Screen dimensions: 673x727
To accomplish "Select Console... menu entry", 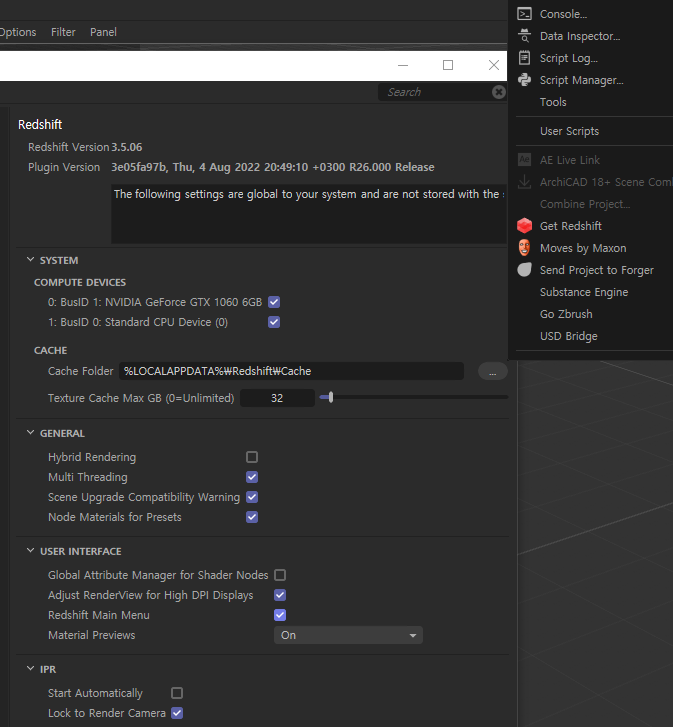I will (x=563, y=14).
